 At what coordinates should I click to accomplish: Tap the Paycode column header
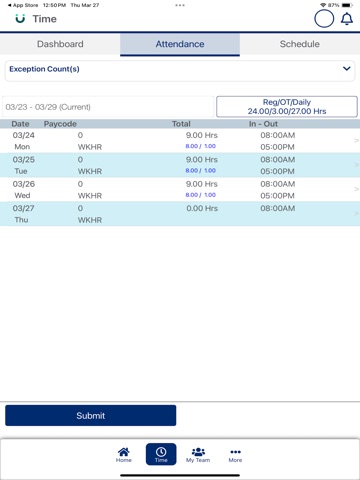click(60, 124)
